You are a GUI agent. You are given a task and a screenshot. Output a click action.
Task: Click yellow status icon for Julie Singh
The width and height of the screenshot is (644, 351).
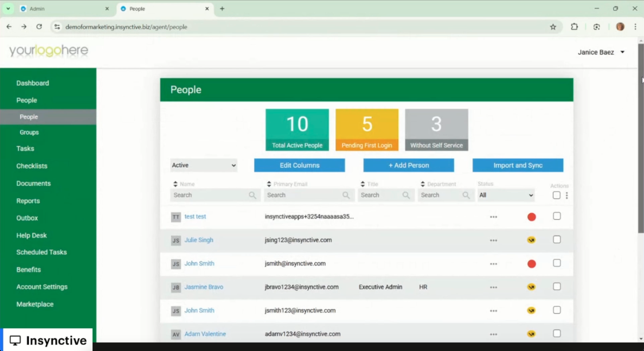[531, 240]
